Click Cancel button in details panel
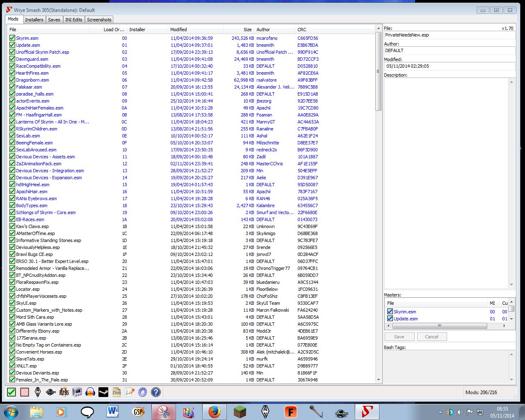525x420 pixels. [431, 337]
